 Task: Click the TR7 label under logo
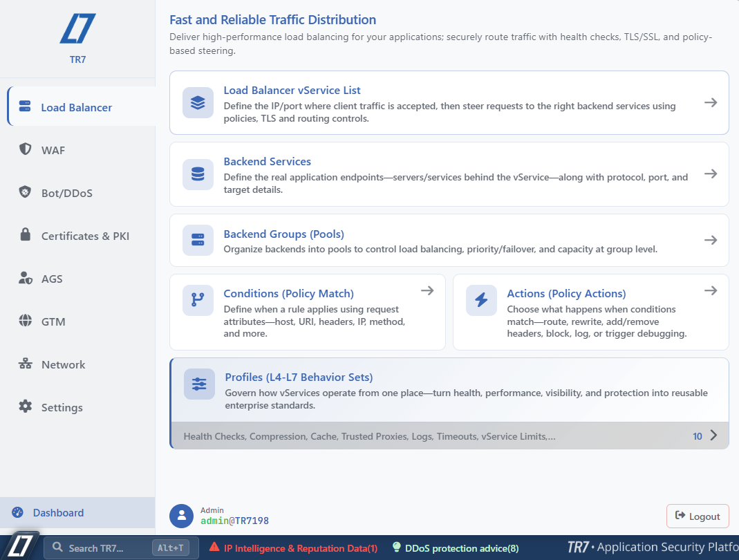click(77, 59)
